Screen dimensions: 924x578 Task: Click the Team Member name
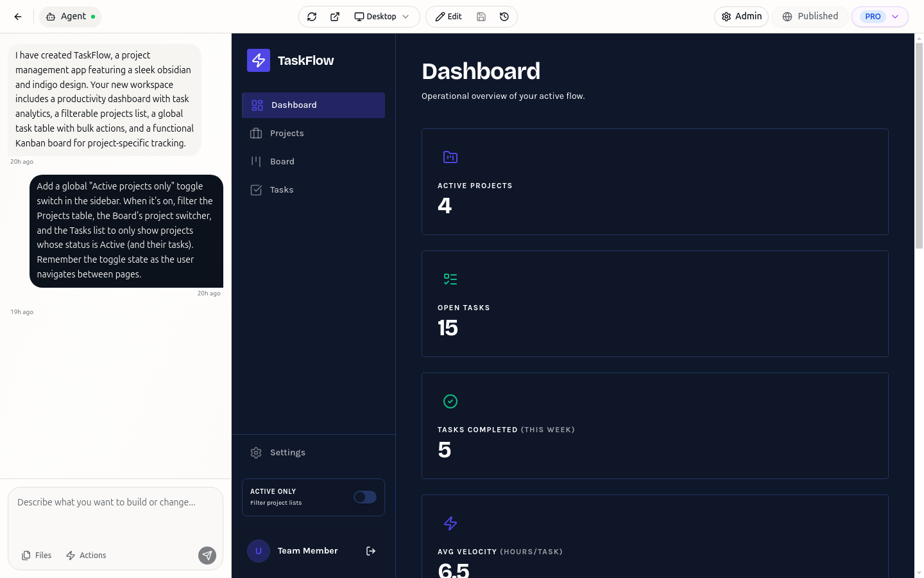coord(307,551)
